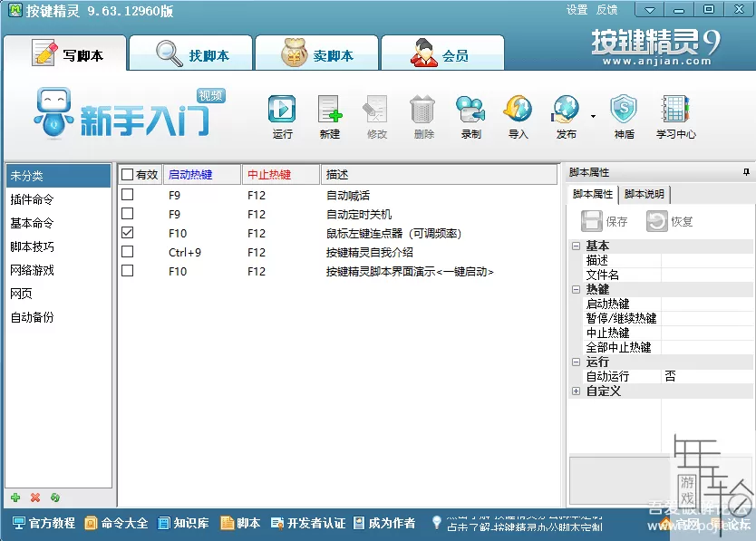Uncheck the 鼠标左键连点器 script checkbox
The height and width of the screenshot is (541, 756).
127,232
